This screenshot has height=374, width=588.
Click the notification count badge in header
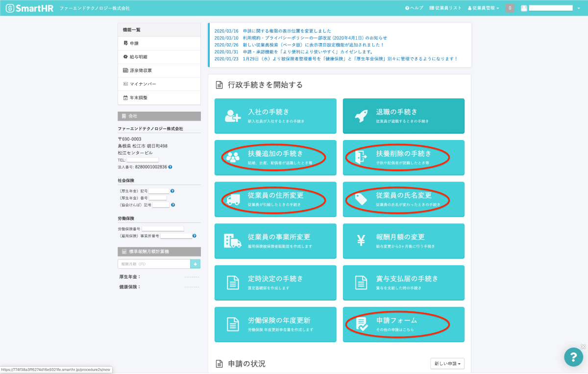(x=510, y=8)
